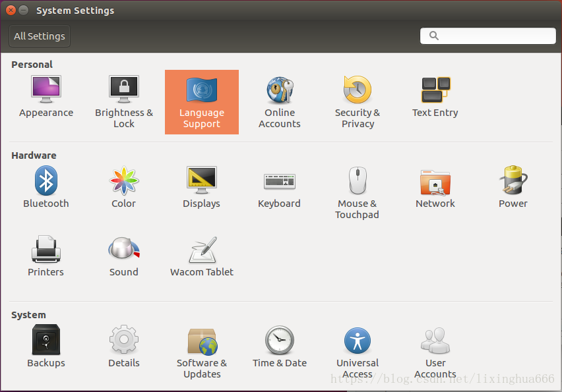Open Color management settings

coord(123,187)
